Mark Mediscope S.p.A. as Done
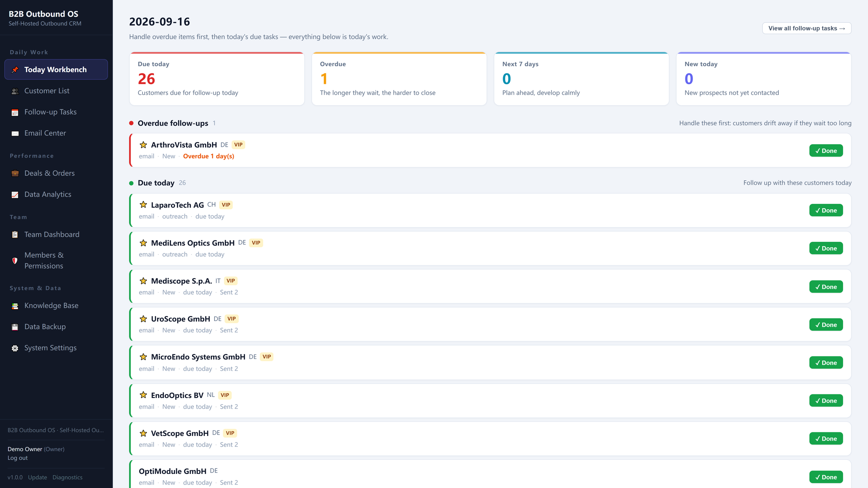This screenshot has width=868, height=488. (x=826, y=287)
